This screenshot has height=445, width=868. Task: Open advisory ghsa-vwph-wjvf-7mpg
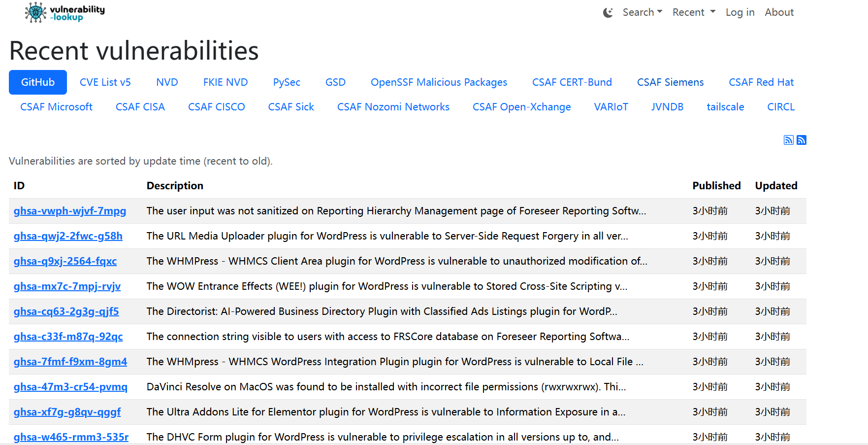click(70, 211)
